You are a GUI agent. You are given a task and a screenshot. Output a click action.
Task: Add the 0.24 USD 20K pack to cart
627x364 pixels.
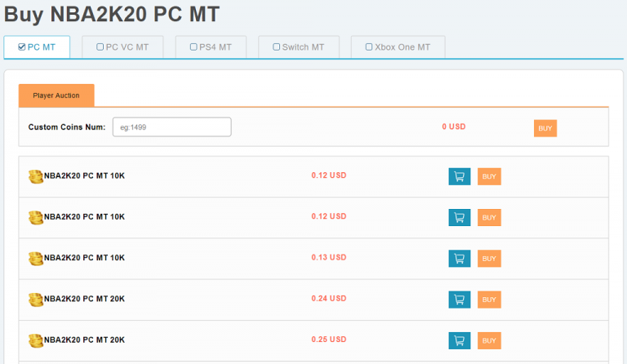pyautogui.click(x=460, y=300)
